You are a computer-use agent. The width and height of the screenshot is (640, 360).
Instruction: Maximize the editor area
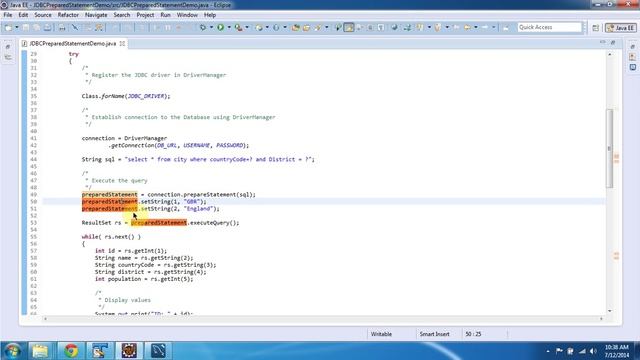(x=613, y=42)
